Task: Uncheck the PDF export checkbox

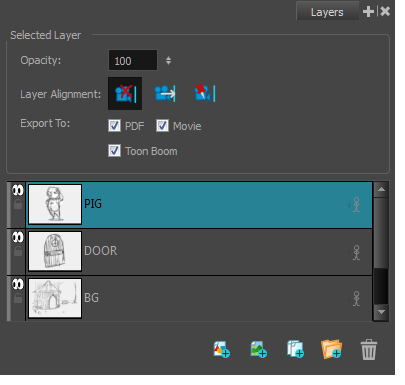Action: pyautogui.click(x=114, y=126)
